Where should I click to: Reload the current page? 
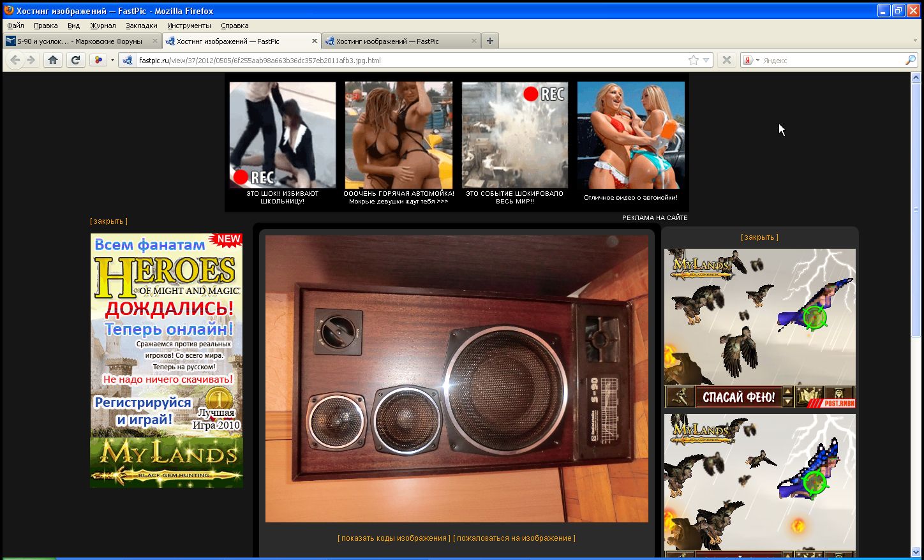point(75,60)
